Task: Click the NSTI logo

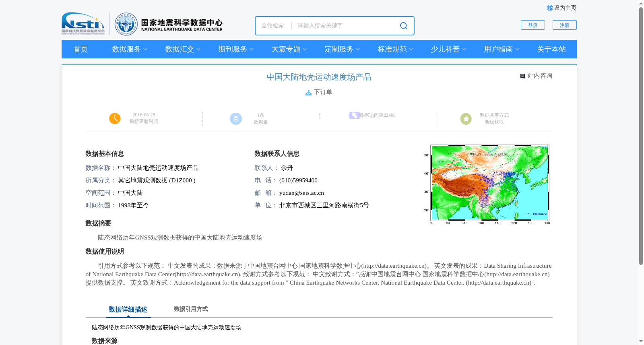Action: (83, 24)
